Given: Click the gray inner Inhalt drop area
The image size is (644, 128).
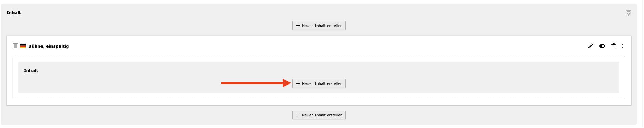Looking at the screenshot, I should click(450, 78).
